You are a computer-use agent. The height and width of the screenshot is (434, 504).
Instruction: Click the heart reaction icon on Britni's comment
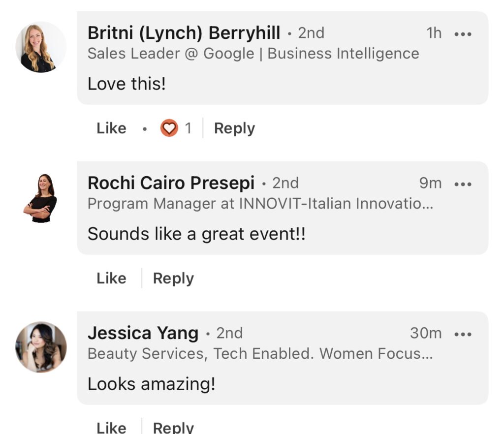tap(169, 128)
